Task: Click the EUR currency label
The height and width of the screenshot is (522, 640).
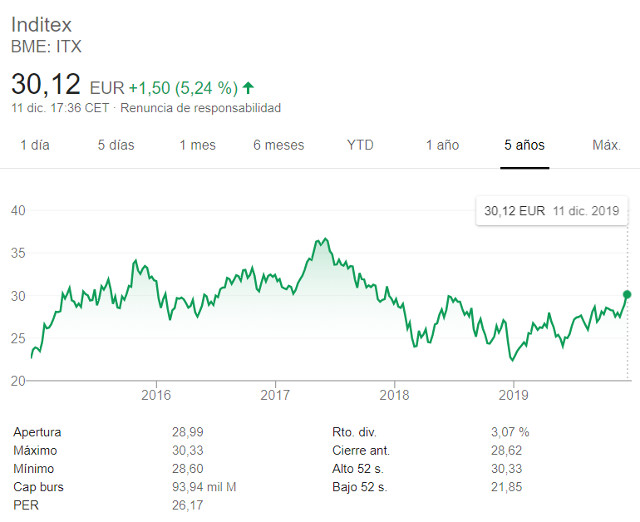Action: click(107, 88)
